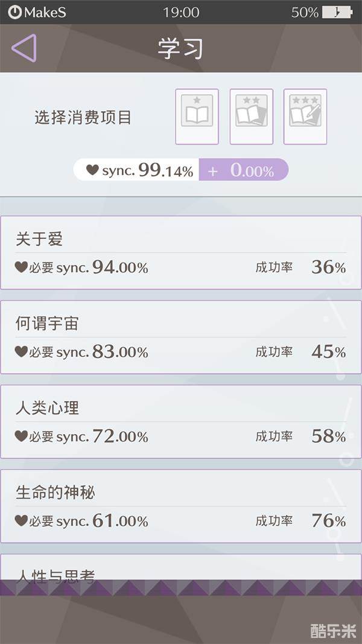Tap the purple back arrow
Screen dimensions: 362x644
[x=24, y=48]
